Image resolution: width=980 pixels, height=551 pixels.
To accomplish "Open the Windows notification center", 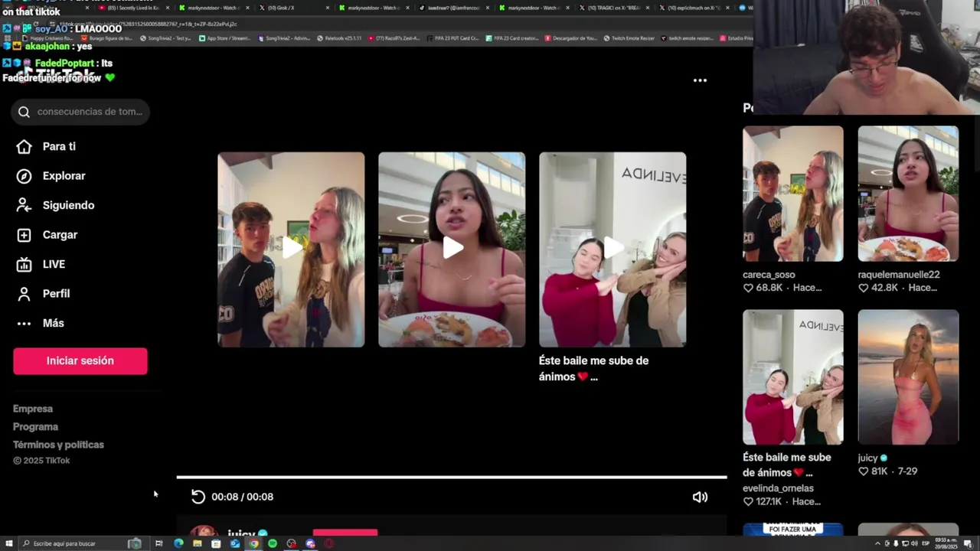I will click(969, 543).
